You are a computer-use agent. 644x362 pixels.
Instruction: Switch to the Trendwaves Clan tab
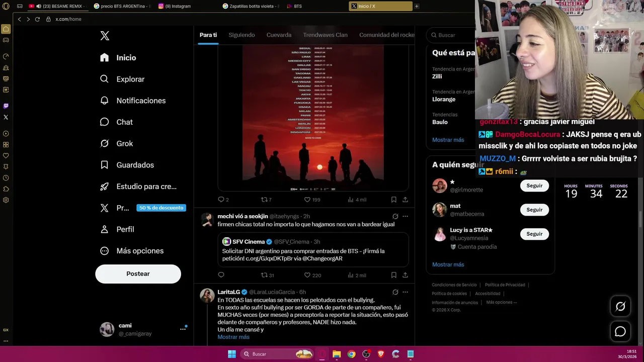(325, 35)
